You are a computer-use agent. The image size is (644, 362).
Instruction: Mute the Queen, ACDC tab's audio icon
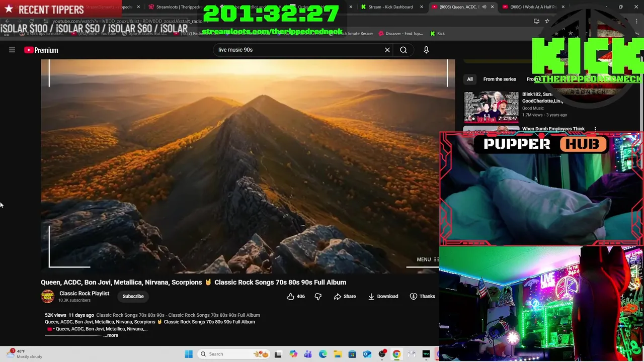click(x=484, y=7)
